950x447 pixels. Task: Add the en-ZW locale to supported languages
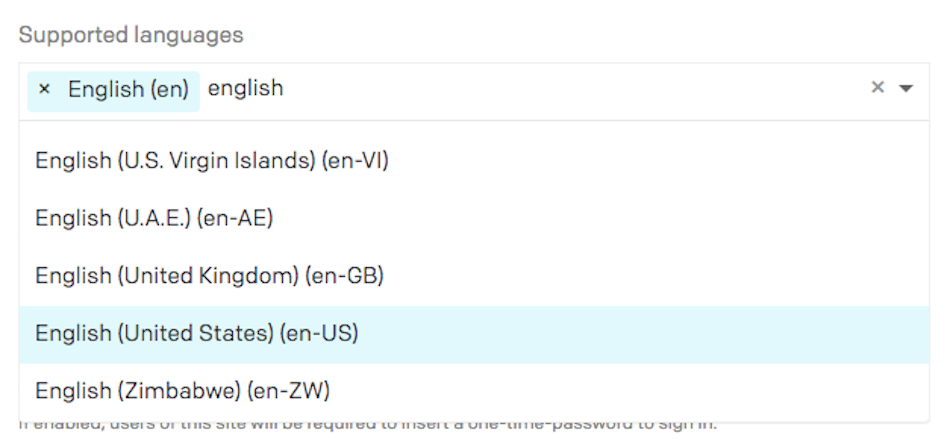(474, 391)
